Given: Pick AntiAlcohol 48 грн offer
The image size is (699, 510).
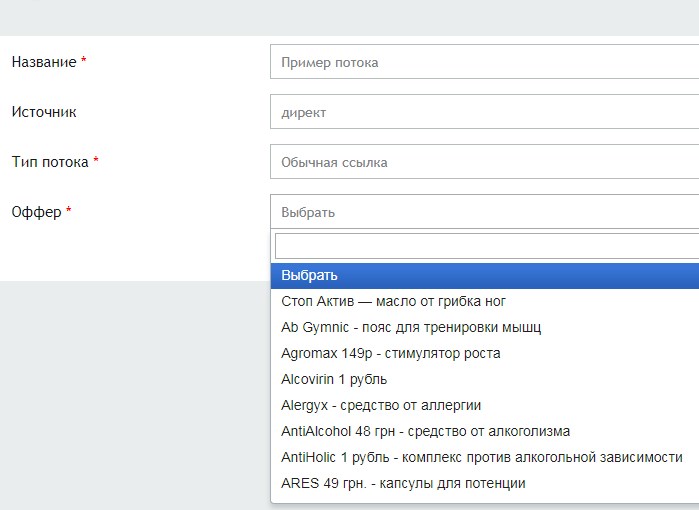Looking at the screenshot, I should (425, 431).
